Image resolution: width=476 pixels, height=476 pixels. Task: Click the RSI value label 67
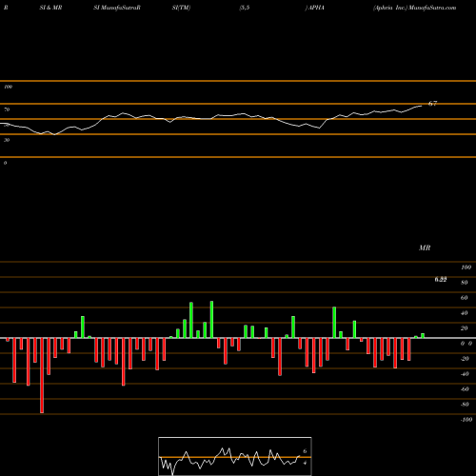pyautogui.click(x=432, y=104)
